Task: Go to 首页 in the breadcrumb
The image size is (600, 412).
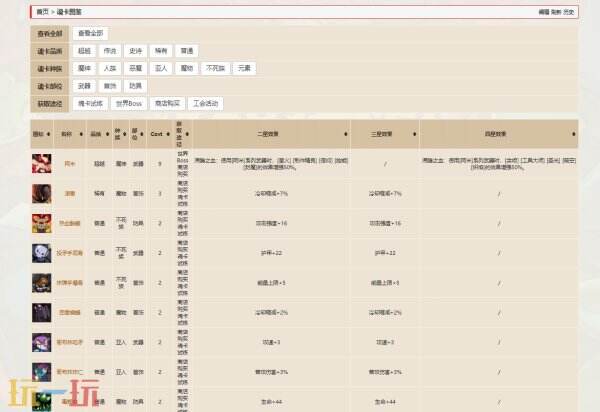Action: pos(42,12)
